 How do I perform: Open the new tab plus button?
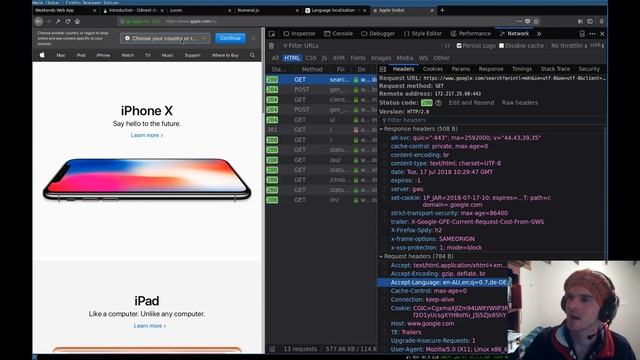(x=442, y=10)
